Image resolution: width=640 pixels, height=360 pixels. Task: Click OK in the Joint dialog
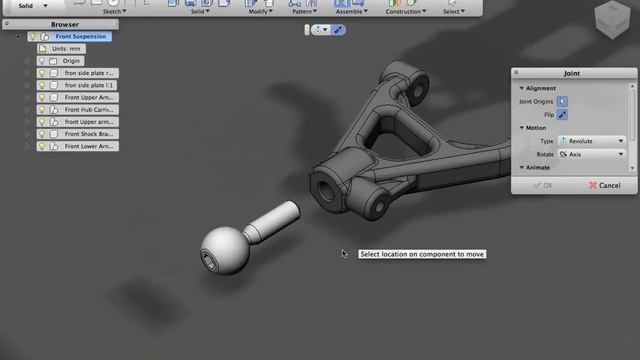click(543, 185)
